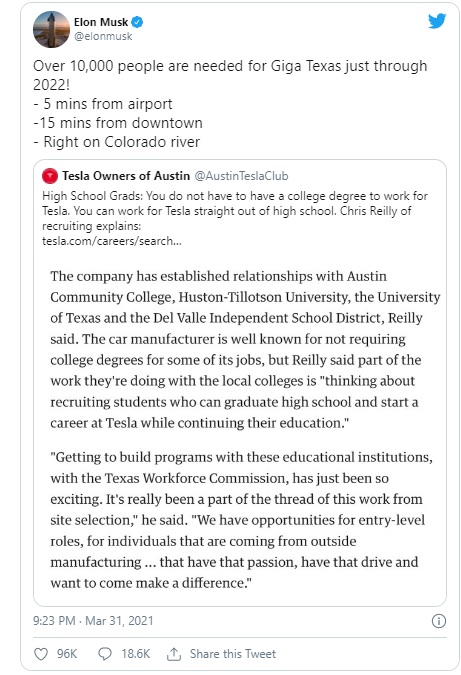Open replies via speech bubble icon

105,654
